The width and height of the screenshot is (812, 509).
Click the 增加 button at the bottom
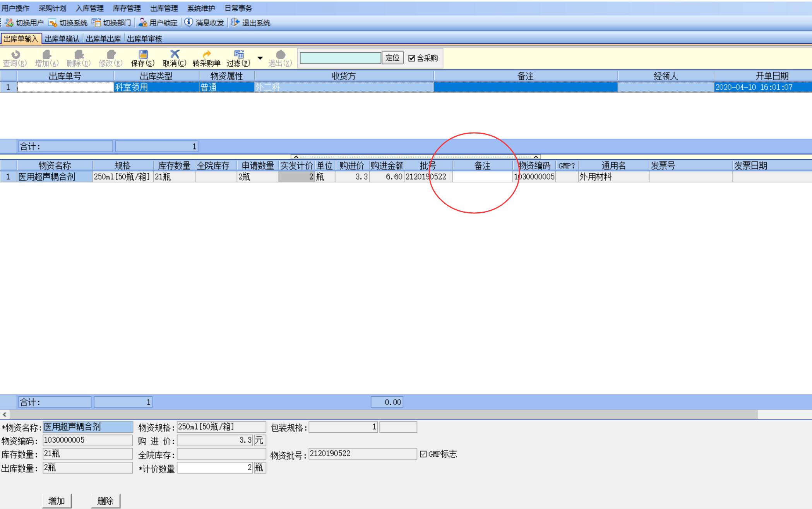(57, 501)
